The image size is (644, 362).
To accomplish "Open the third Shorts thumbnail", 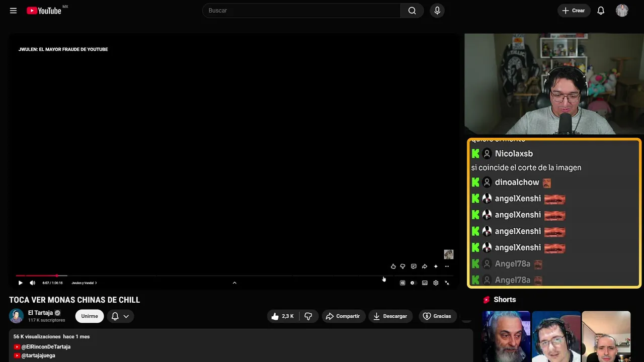I will 606,336.
